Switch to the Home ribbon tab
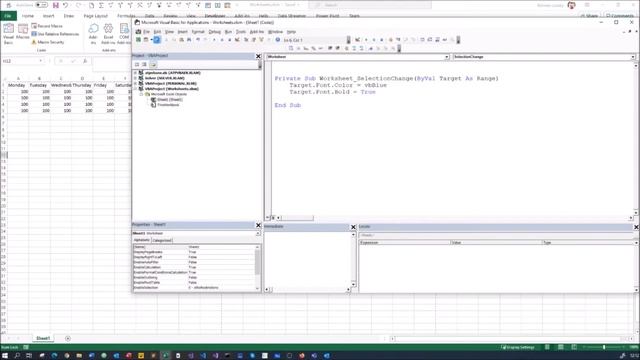Viewport: 640px width, 360px height. (28, 16)
